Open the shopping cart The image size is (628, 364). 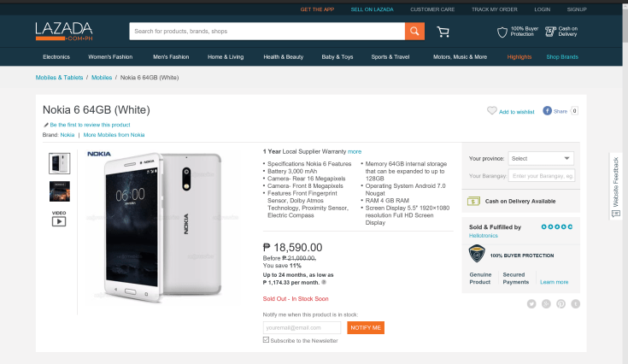click(x=443, y=32)
